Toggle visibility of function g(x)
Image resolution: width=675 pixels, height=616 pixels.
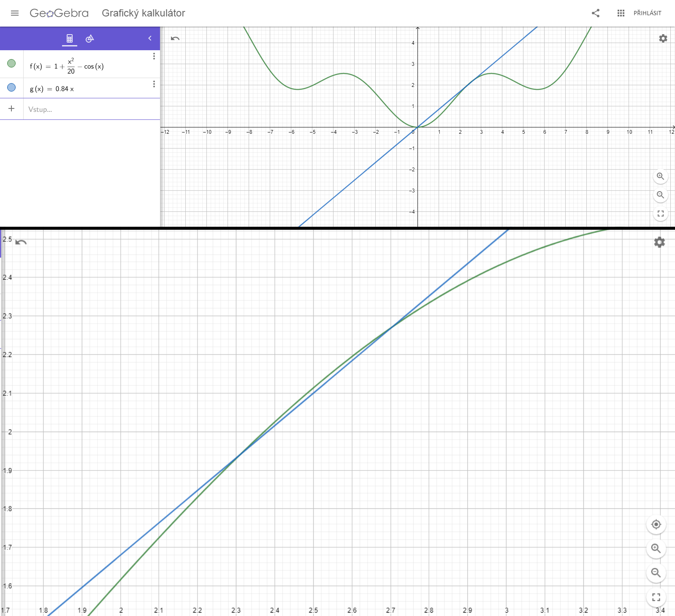(11, 87)
